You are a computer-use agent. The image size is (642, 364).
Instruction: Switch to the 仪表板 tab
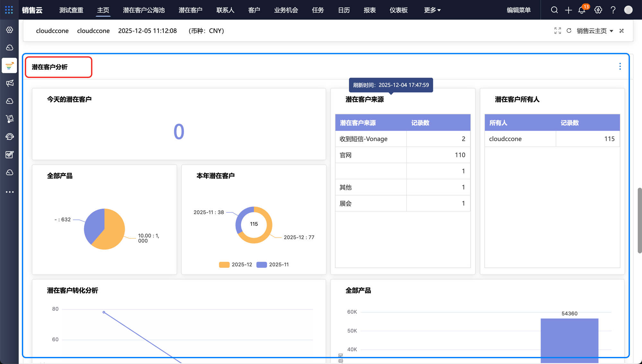[x=398, y=10]
